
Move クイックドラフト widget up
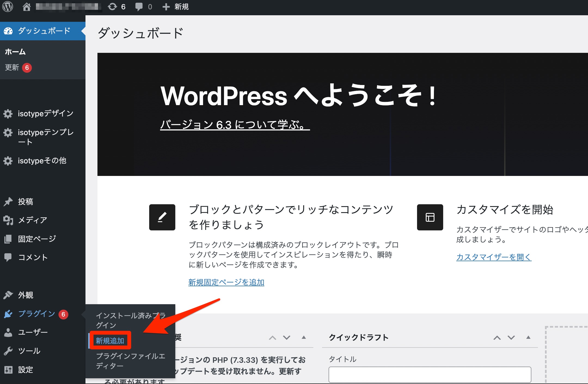point(497,338)
